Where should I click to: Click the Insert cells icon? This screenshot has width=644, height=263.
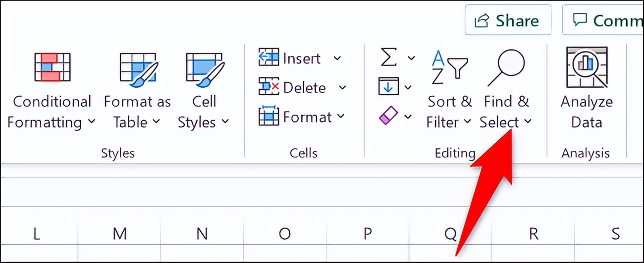tap(269, 58)
